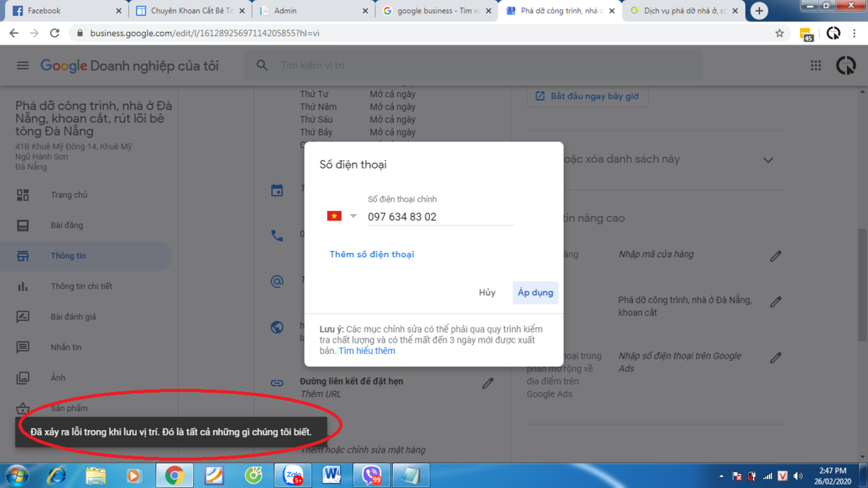Open the account avatar menu
The width and height of the screenshot is (868, 488).
click(846, 66)
